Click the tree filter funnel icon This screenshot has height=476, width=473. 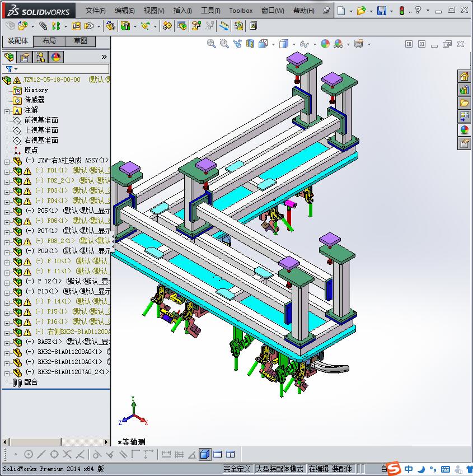pos(9,69)
